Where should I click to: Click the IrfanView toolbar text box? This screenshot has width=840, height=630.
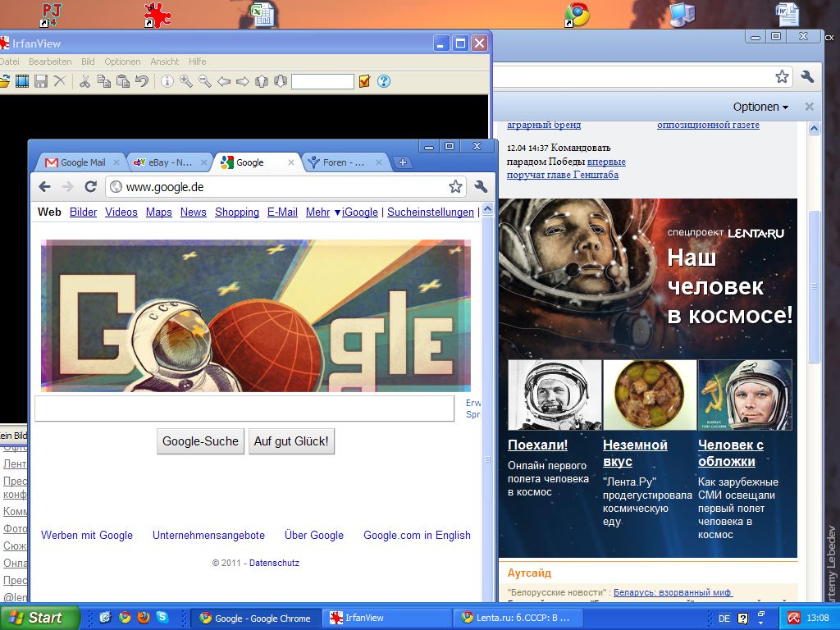[x=322, y=81]
